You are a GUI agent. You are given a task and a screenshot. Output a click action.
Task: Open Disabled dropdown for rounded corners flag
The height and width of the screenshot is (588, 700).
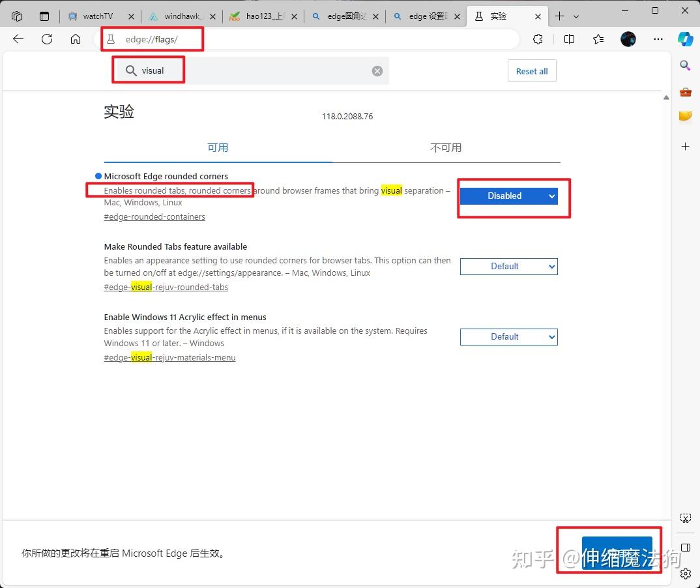point(508,196)
